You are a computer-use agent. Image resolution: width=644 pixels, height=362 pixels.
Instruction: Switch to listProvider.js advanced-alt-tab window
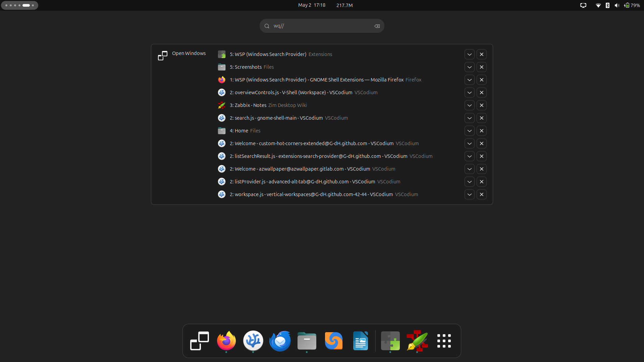315,182
